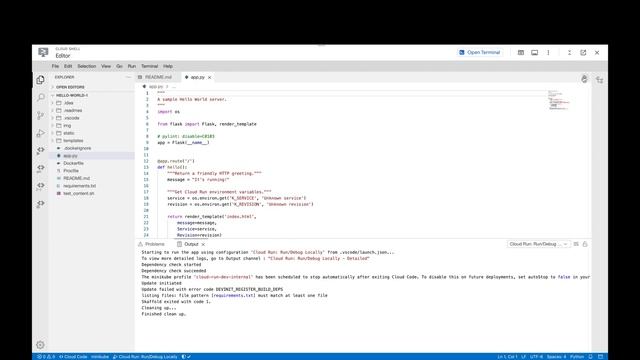Viewport: 640px width, 360px height.
Task: Click Cloud Run: Run/Debug Locally in the status bar
Action: [x=145, y=357]
